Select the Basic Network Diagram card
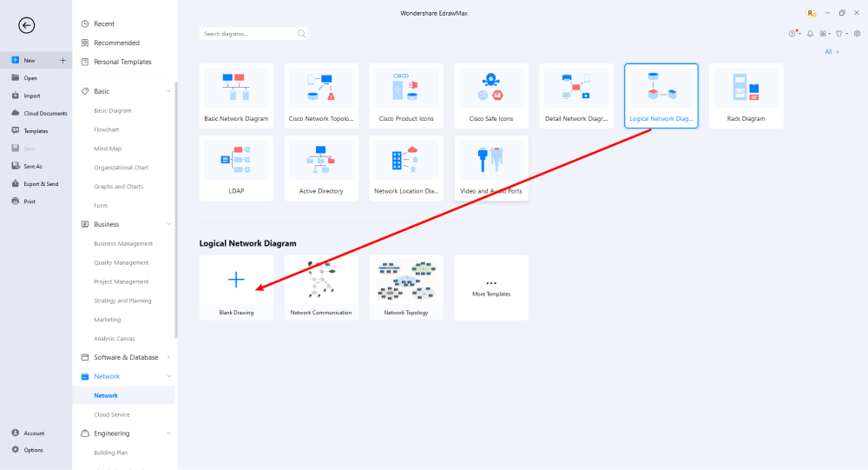The width and height of the screenshot is (868, 470). point(236,96)
